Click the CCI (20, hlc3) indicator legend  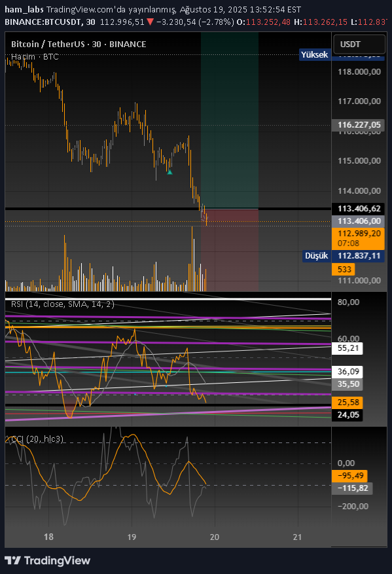click(37, 439)
